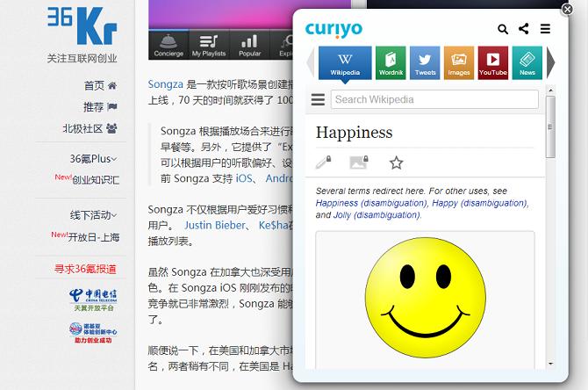Click the locked image upload icon
Screen dimensions: 588x390
click(x=359, y=162)
